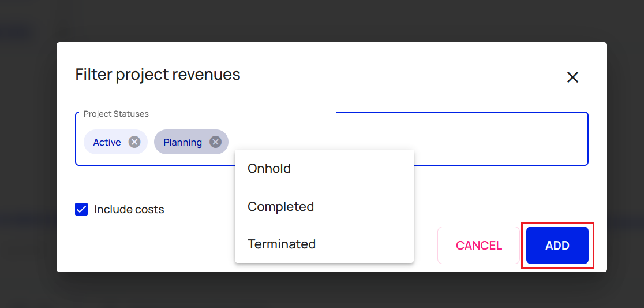Click the blue ADD button

point(557,246)
